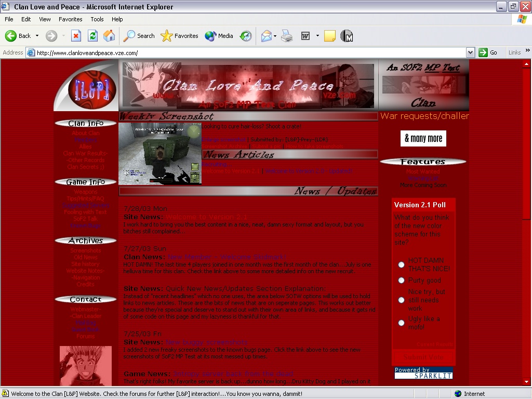Viewport: 532px width, 399px height.
Task: Click the page's vertical scrollbar thumb
Action: [x=526, y=143]
